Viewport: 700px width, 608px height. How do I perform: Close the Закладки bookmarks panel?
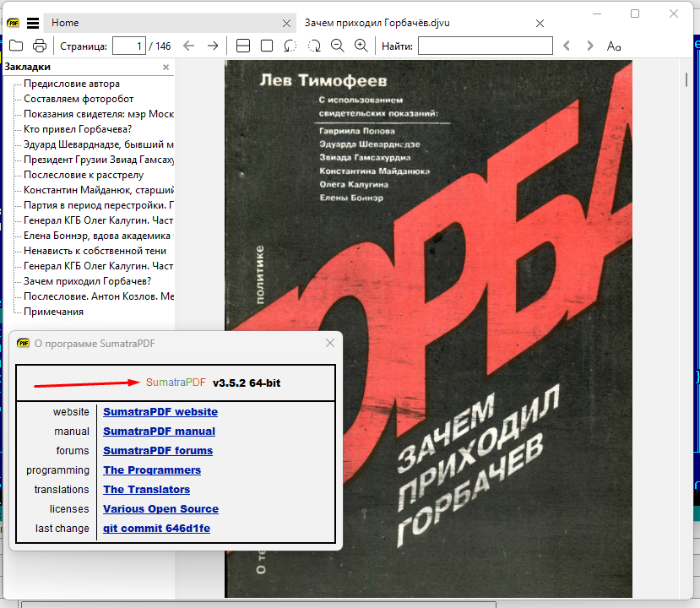(166, 67)
